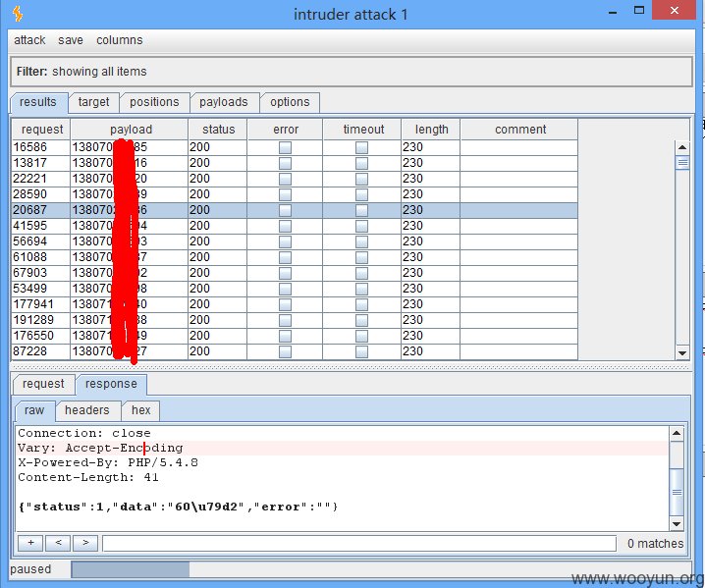Toggle error checkbox for request 177941

coord(285,304)
